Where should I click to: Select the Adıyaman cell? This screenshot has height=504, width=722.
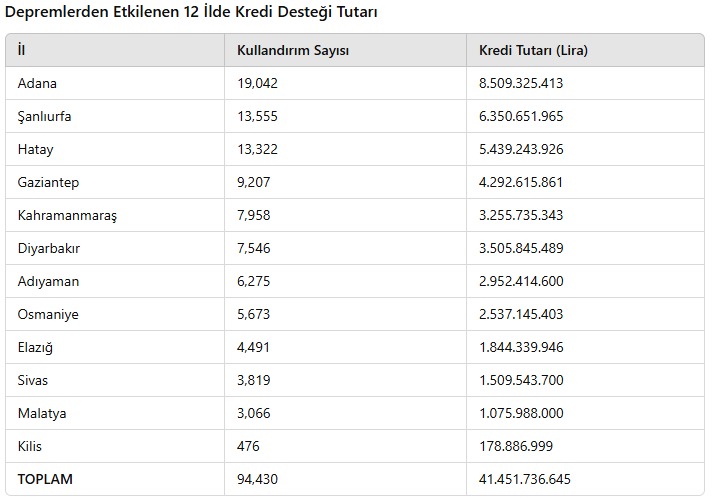48,281
